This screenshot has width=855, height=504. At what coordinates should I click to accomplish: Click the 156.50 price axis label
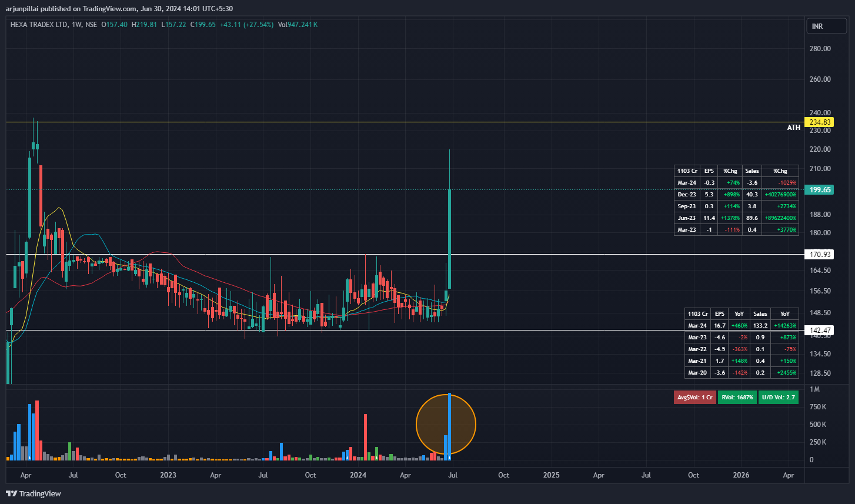pos(820,291)
